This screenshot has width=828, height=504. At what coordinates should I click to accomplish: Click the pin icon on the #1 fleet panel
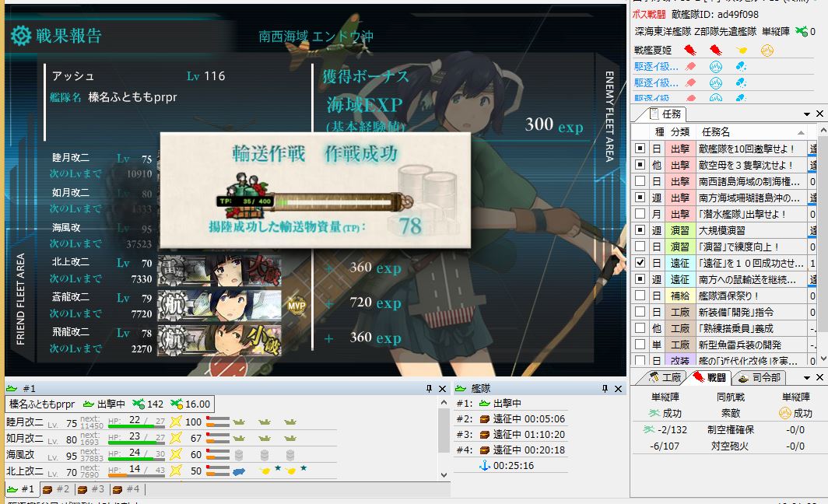429,388
